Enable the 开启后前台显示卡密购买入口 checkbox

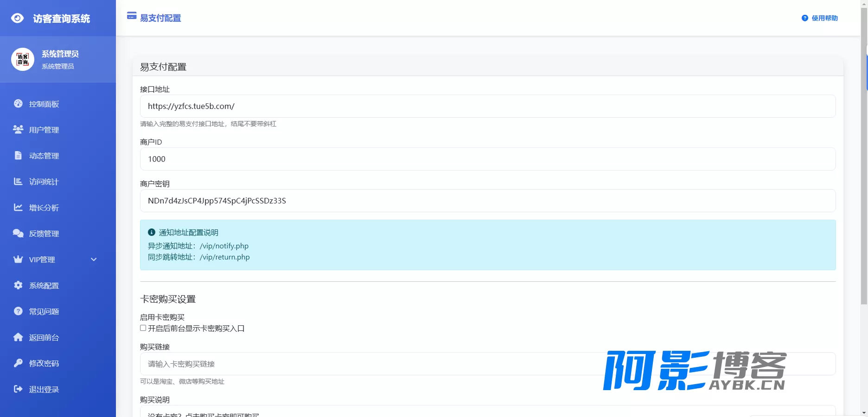tap(143, 328)
